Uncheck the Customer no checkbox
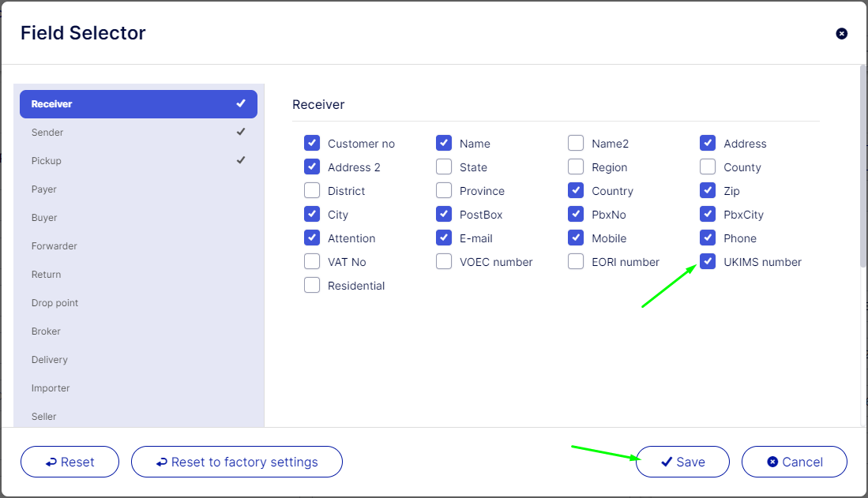 pos(312,144)
